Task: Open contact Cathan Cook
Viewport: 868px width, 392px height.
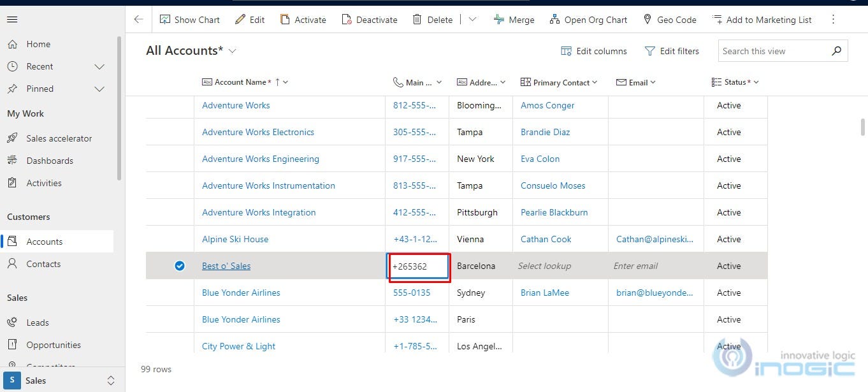Action: (x=546, y=239)
